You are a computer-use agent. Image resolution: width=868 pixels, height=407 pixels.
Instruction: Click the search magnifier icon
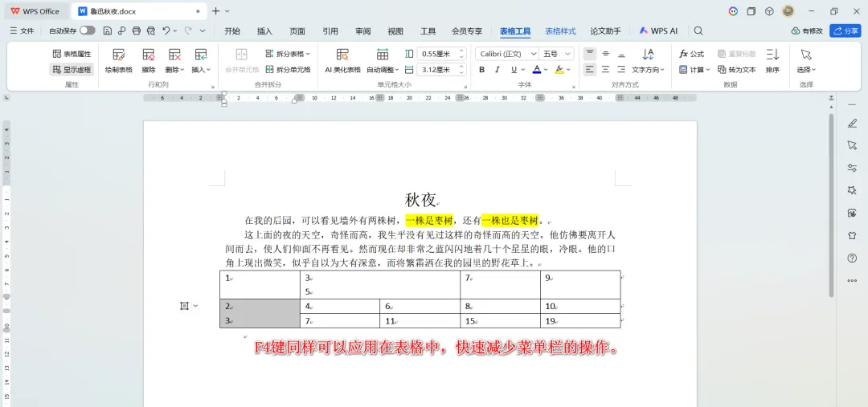(698, 31)
